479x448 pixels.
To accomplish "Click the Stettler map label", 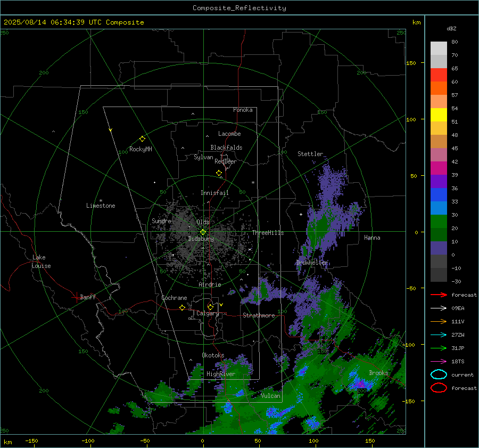I will pos(310,154).
